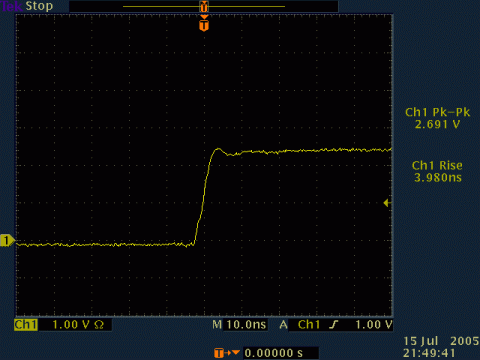Viewport: 480px width, 360px height.
Task: Click the orange trigger position T marker
Action: (204, 25)
